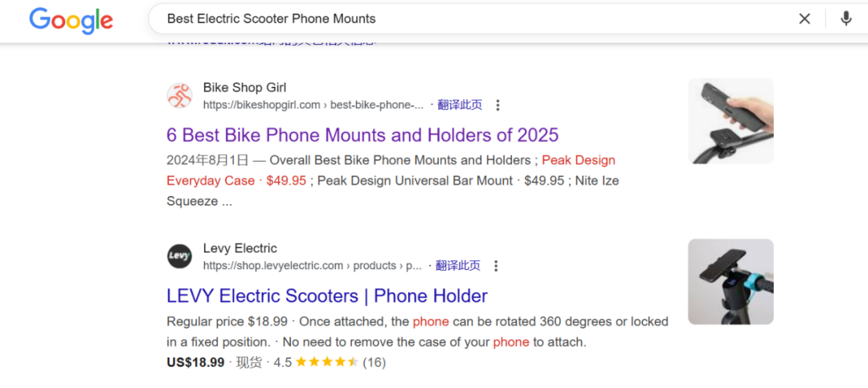Click the (16) review count
This screenshot has width=868, height=388.
click(374, 362)
